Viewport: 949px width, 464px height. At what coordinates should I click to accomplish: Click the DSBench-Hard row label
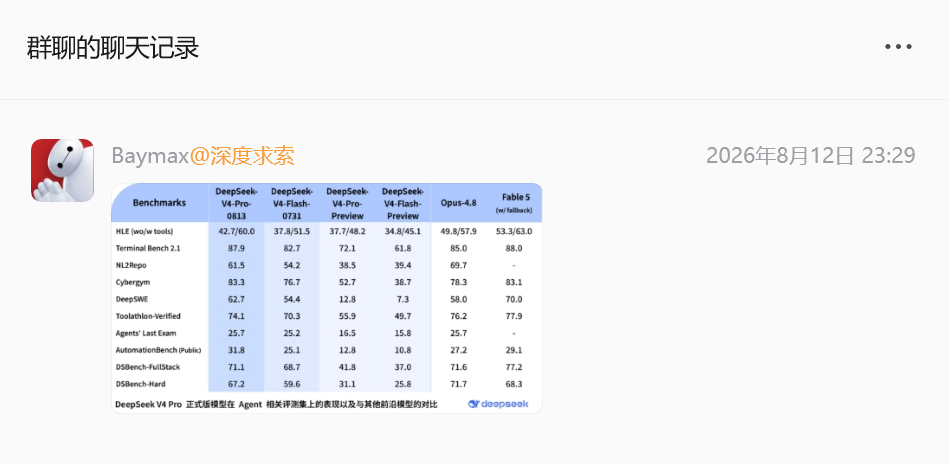click(x=140, y=384)
